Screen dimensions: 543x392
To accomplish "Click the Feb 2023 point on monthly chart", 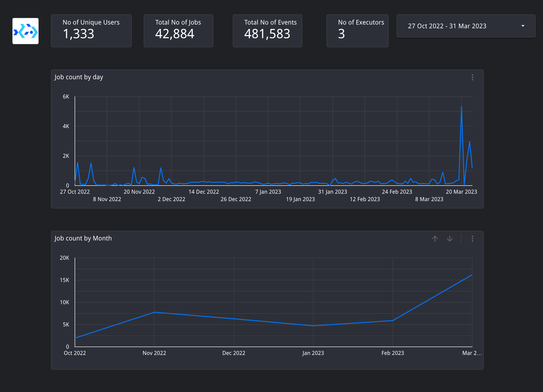I will 393,320.
